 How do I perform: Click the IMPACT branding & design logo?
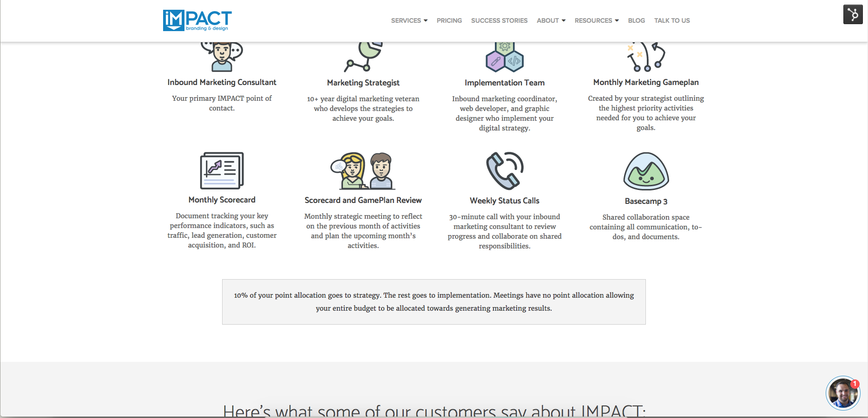pos(197,20)
